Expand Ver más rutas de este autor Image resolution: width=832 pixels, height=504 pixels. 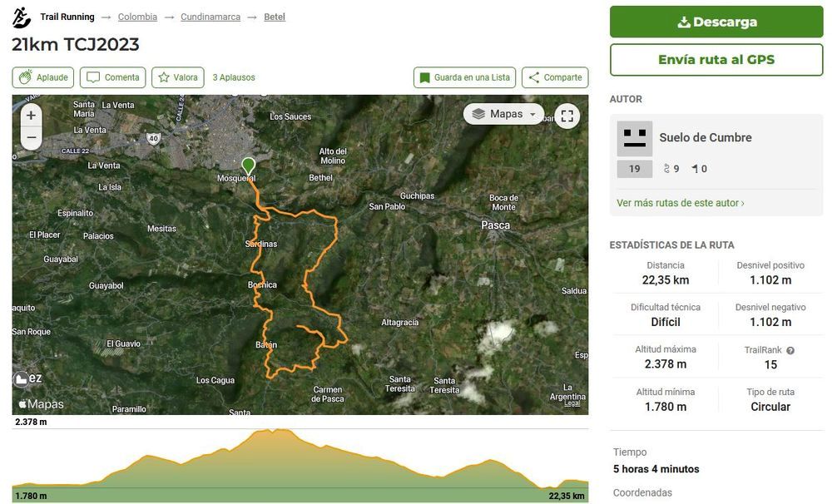[x=681, y=203]
